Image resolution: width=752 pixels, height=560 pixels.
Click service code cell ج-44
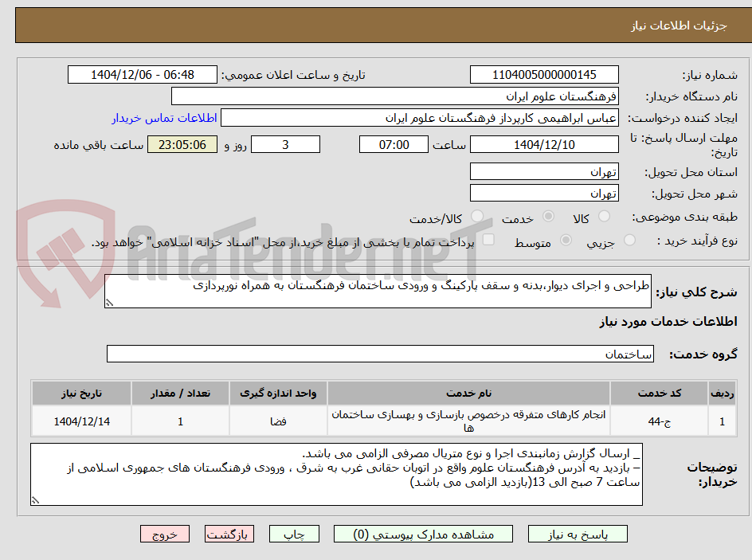click(x=659, y=421)
